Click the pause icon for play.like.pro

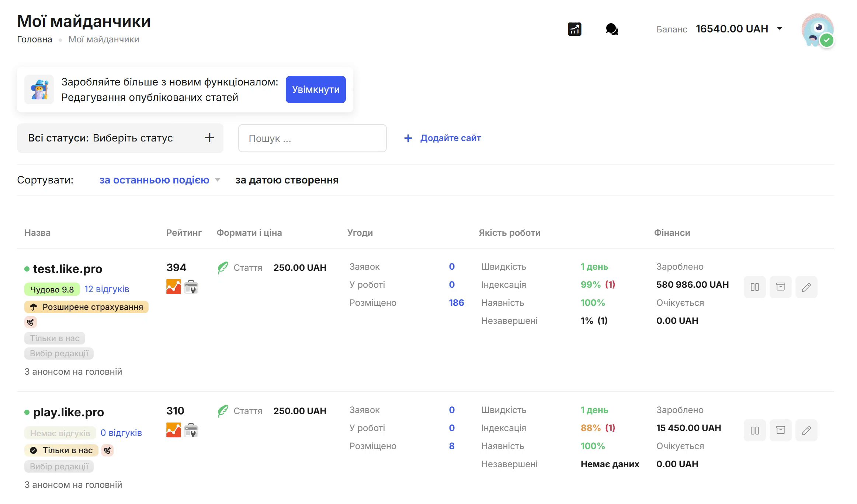pos(754,430)
